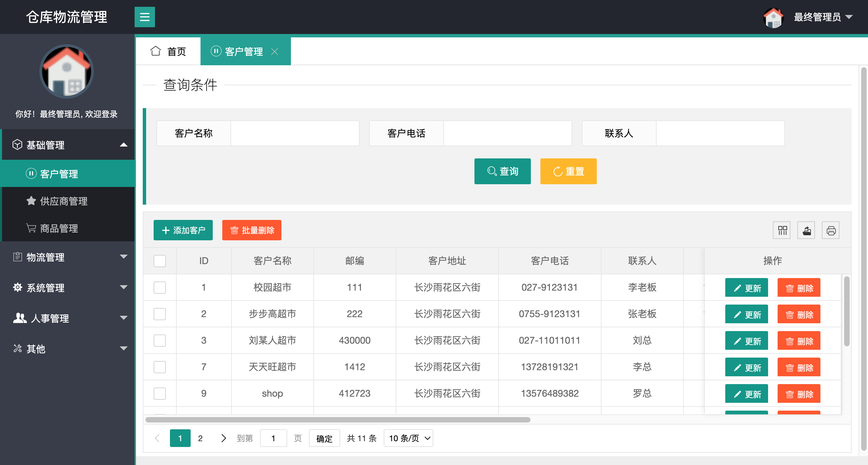Open 商品管理 in the sidebar

point(68,228)
